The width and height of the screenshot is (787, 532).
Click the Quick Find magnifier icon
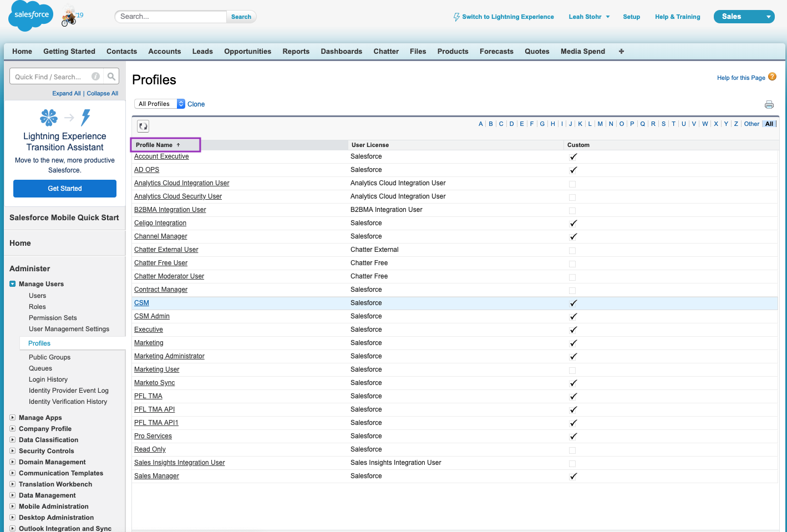pos(111,77)
